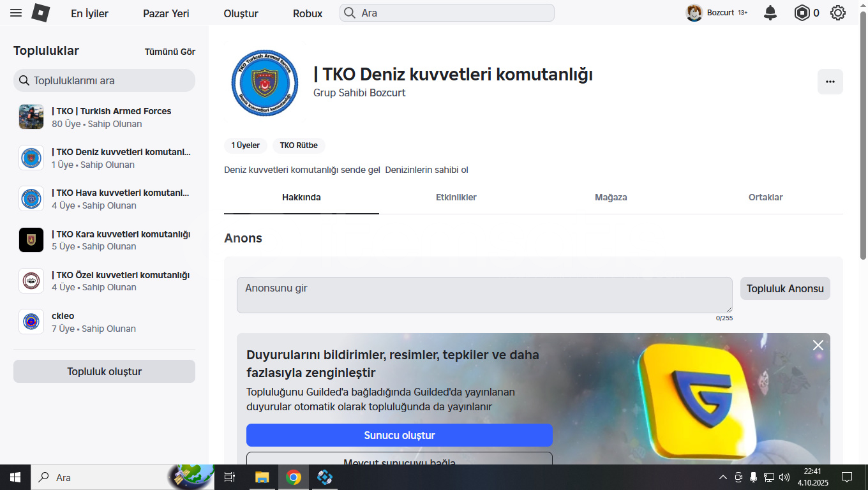
Task: Click the Roblox logo home icon
Action: 41,13
